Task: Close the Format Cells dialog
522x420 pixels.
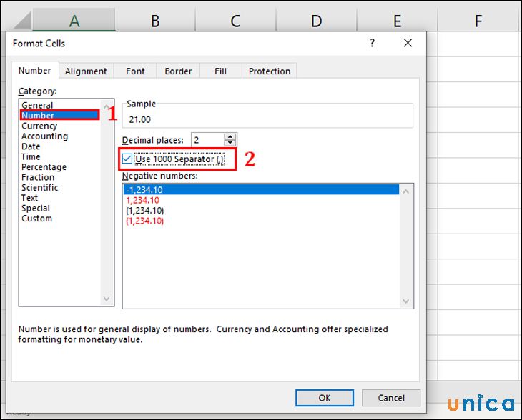Action: click(408, 44)
